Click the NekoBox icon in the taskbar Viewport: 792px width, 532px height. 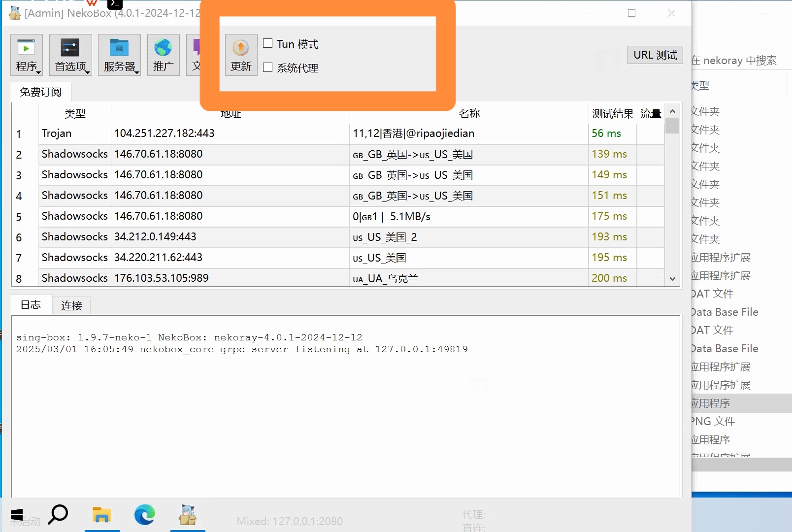pyautogui.click(x=188, y=515)
